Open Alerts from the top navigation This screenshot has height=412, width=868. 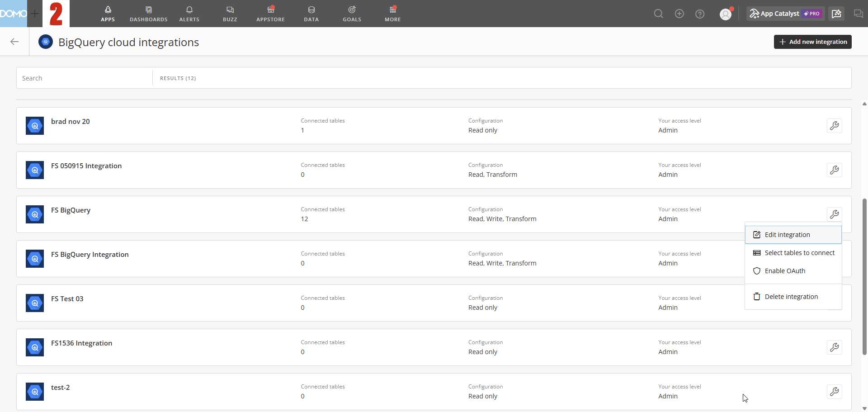[x=189, y=14]
